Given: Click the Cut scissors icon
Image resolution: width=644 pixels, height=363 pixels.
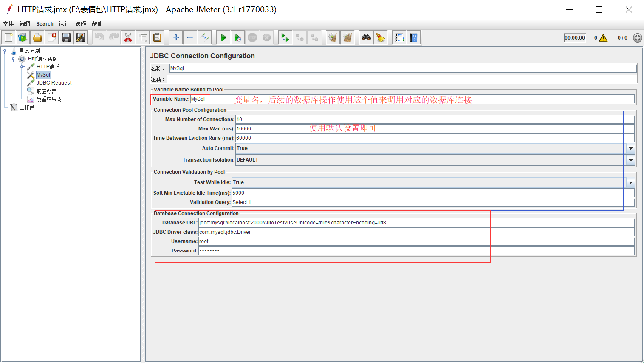Looking at the screenshot, I should 128,37.
